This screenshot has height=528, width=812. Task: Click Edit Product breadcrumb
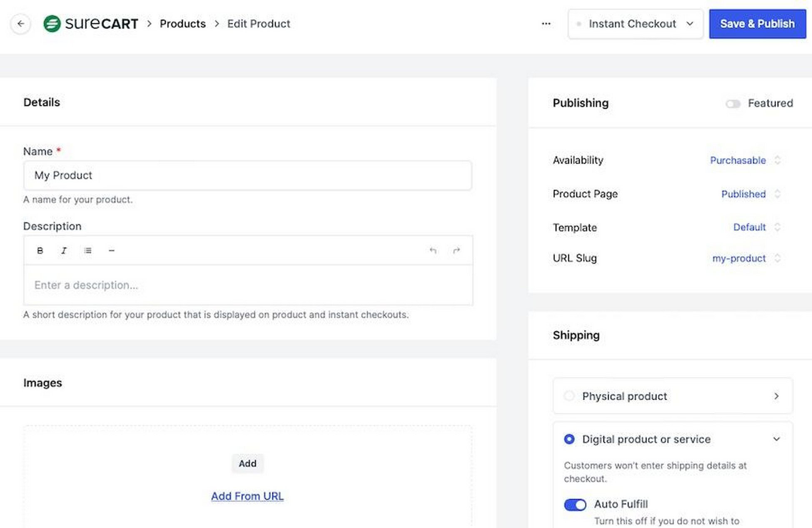[259, 24]
